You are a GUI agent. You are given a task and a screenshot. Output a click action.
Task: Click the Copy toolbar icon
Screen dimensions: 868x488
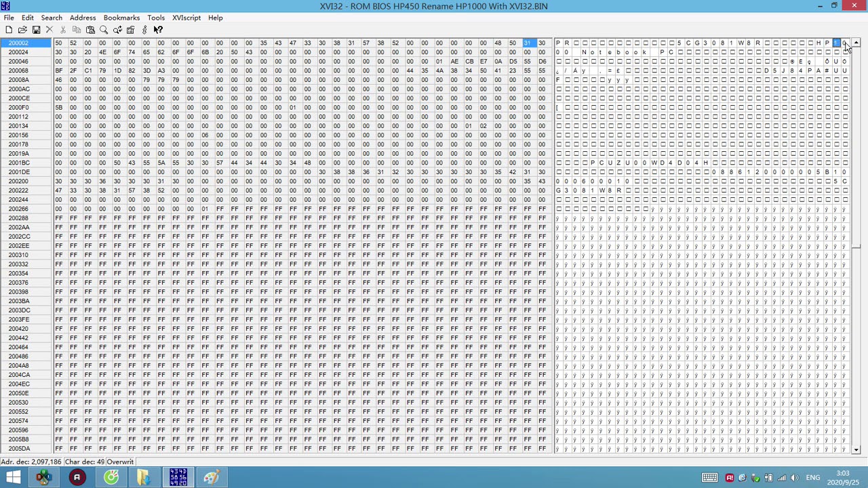point(77,30)
